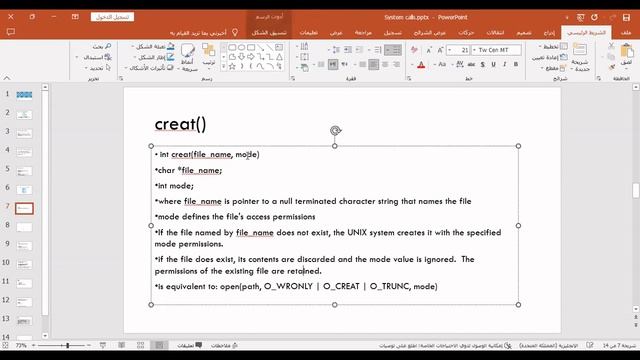Click Comments (تعليقات) in status bar
This screenshot has height=360, width=640.
point(189,345)
